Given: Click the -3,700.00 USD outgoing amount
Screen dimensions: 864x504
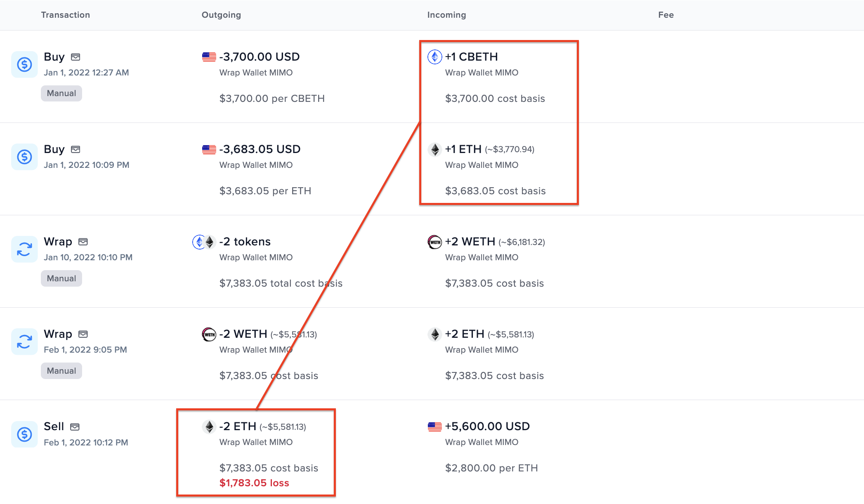Looking at the screenshot, I should [x=260, y=57].
